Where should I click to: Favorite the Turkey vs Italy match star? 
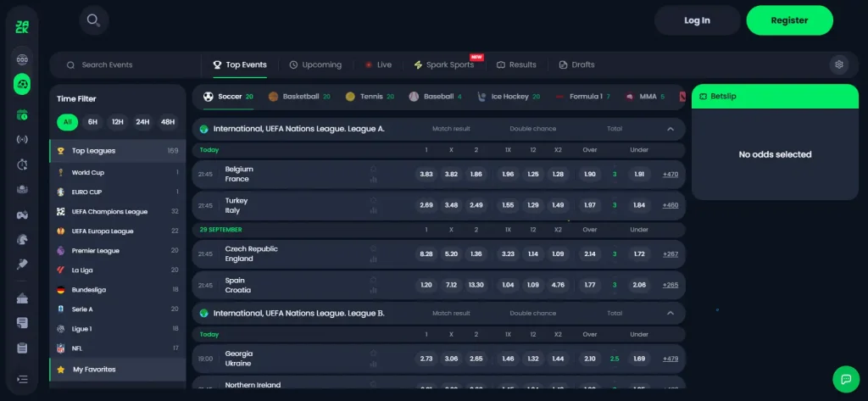pos(374,199)
